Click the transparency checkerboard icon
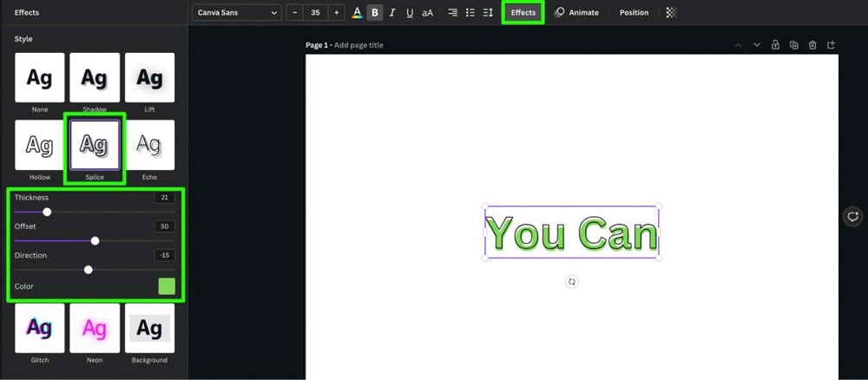The width and height of the screenshot is (868, 380). pos(671,13)
